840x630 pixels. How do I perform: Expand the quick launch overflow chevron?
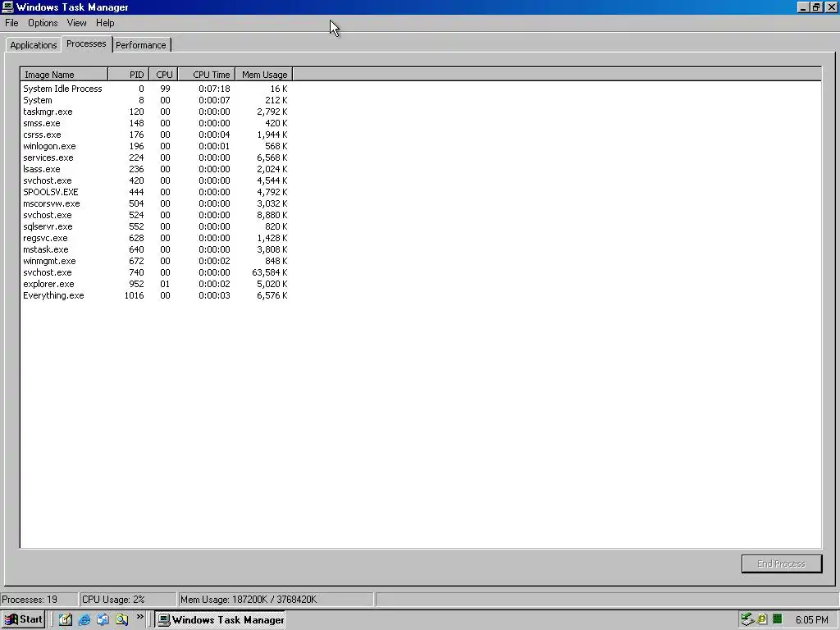pos(139,617)
